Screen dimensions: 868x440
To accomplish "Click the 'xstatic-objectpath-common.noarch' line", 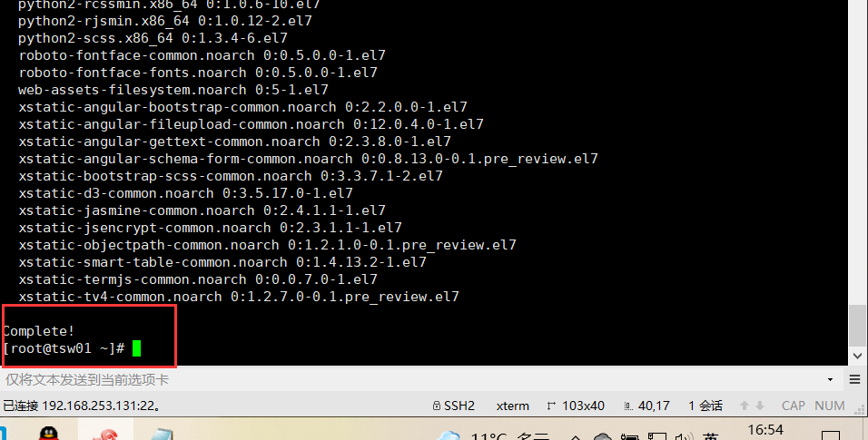I will (267, 245).
